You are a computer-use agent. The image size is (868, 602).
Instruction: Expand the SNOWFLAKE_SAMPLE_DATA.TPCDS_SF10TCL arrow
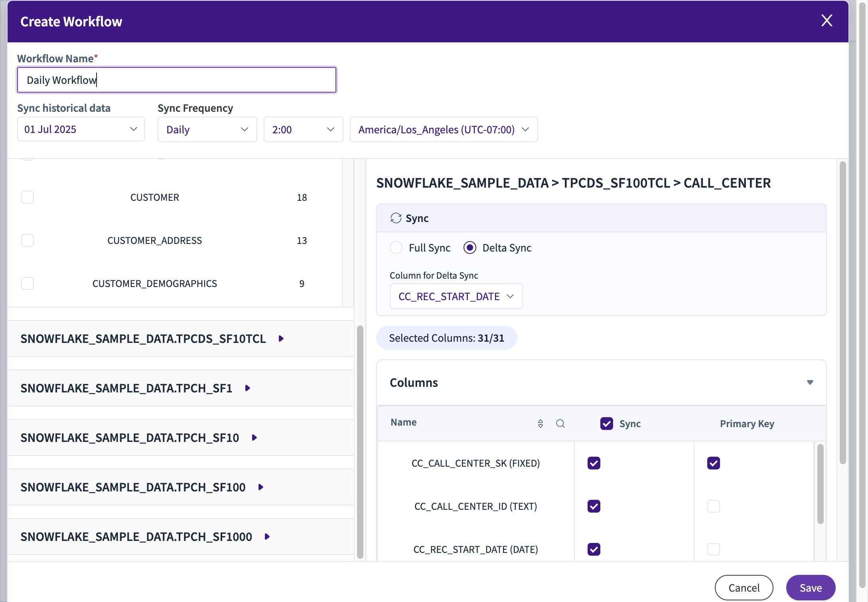pyautogui.click(x=281, y=339)
